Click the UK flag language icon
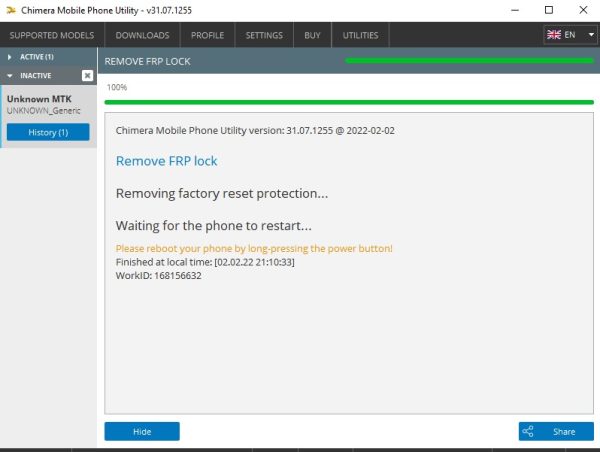 pos(554,34)
